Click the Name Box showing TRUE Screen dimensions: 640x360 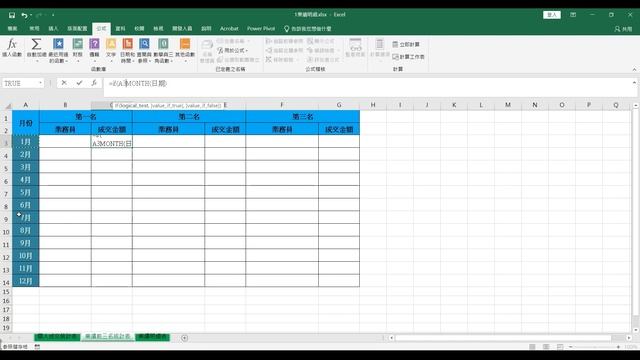[x=20, y=83]
